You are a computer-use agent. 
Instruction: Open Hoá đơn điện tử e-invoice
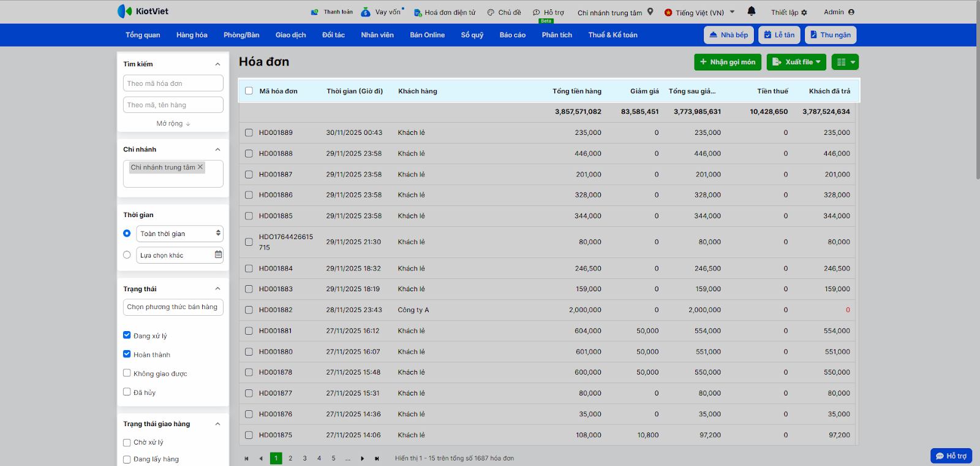pos(445,12)
